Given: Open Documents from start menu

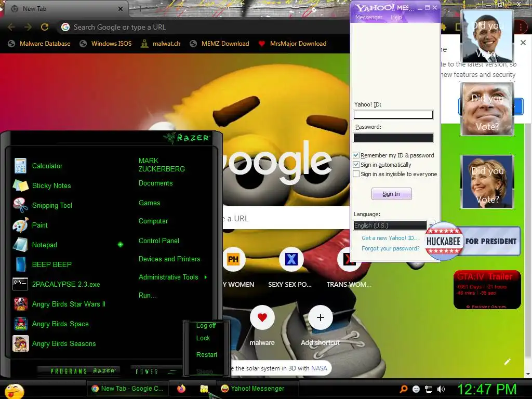Looking at the screenshot, I should coord(155,183).
